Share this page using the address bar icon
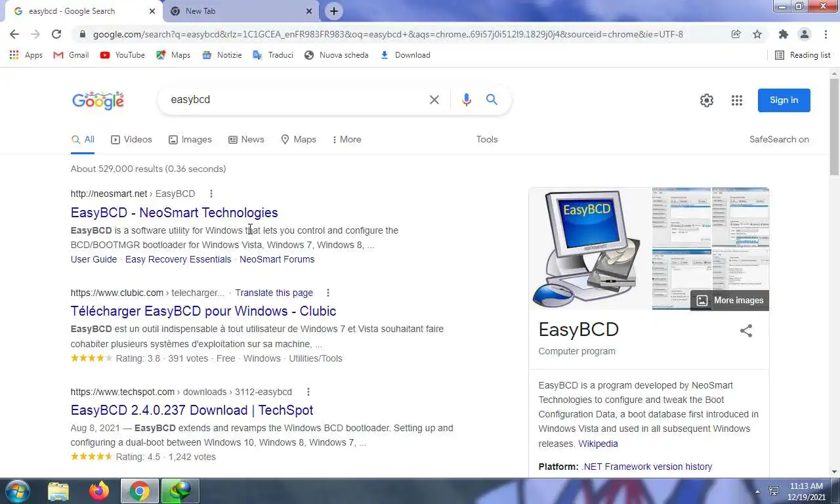Image resolution: width=840 pixels, height=504 pixels. tap(736, 34)
